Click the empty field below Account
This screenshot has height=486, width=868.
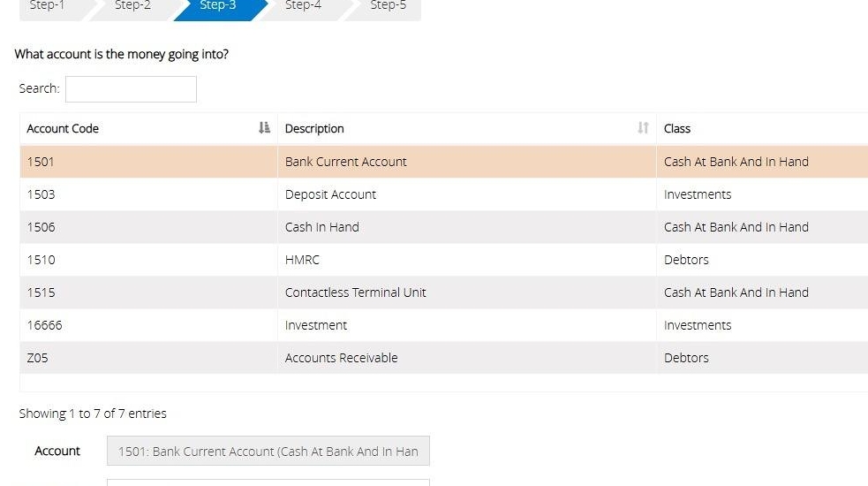click(268, 482)
